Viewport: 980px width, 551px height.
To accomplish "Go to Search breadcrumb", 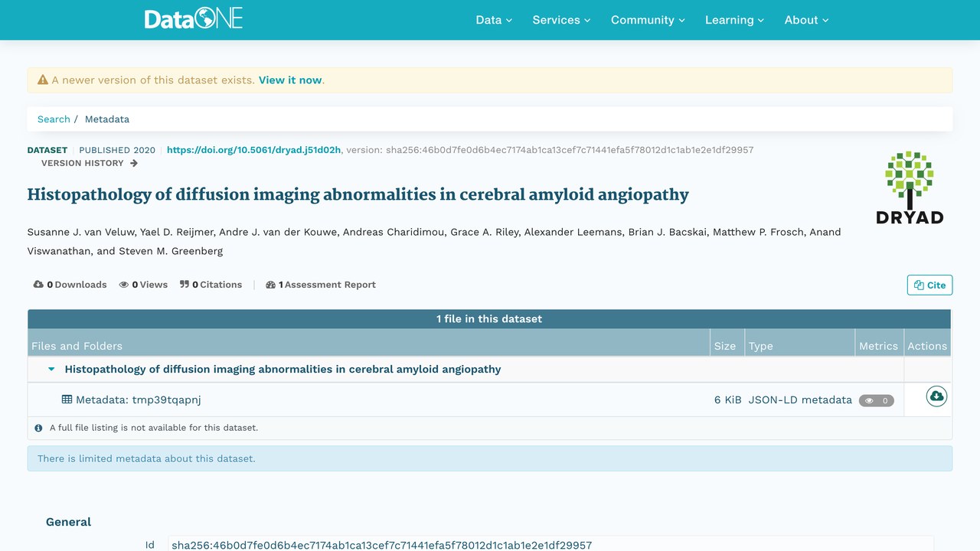I will point(54,119).
